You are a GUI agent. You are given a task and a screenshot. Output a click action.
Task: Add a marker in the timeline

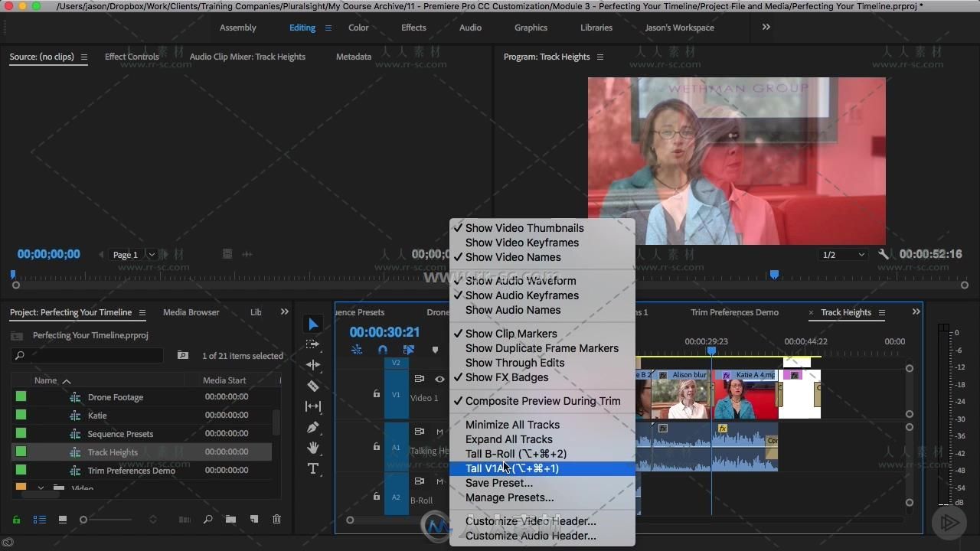[x=435, y=350]
